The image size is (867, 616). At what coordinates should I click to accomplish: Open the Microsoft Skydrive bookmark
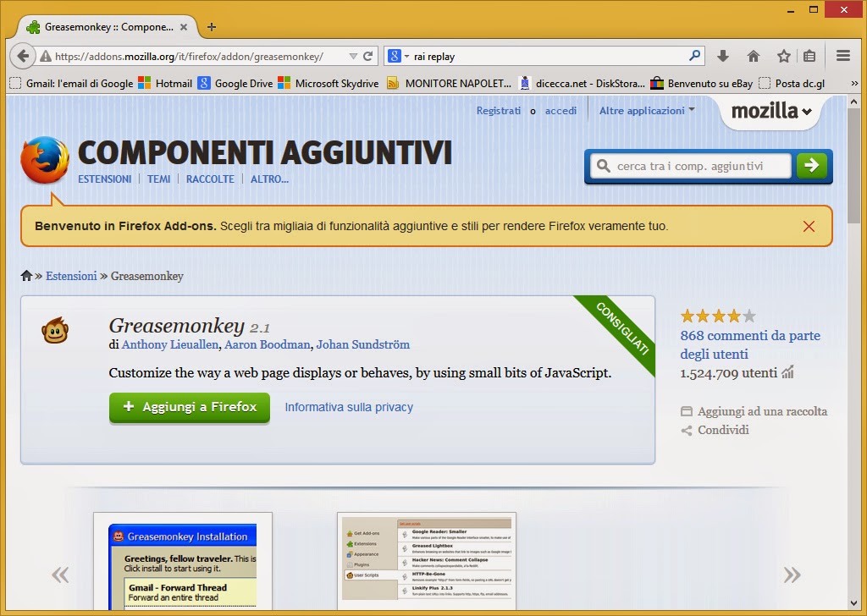pyautogui.click(x=329, y=84)
